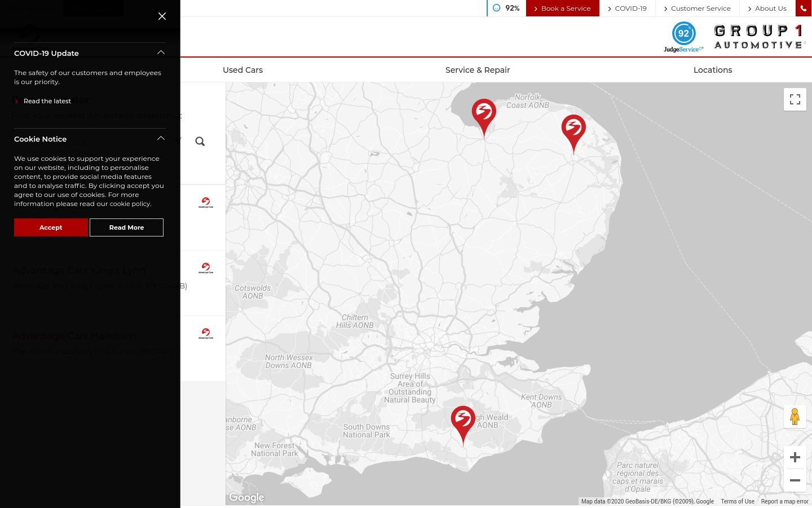The width and height of the screenshot is (812, 508).
Task: Click Report a map error
Action: click(784, 501)
